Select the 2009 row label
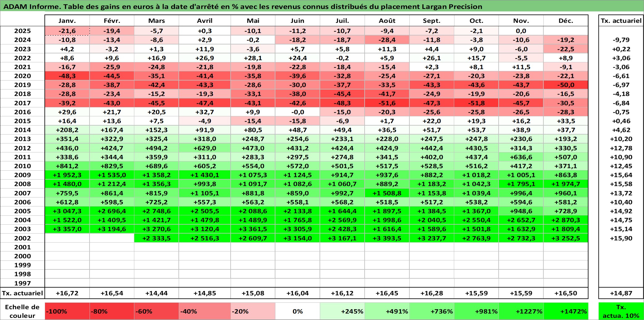Image resolution: width=644 pixels, height=320 pixels. (23, 175)
